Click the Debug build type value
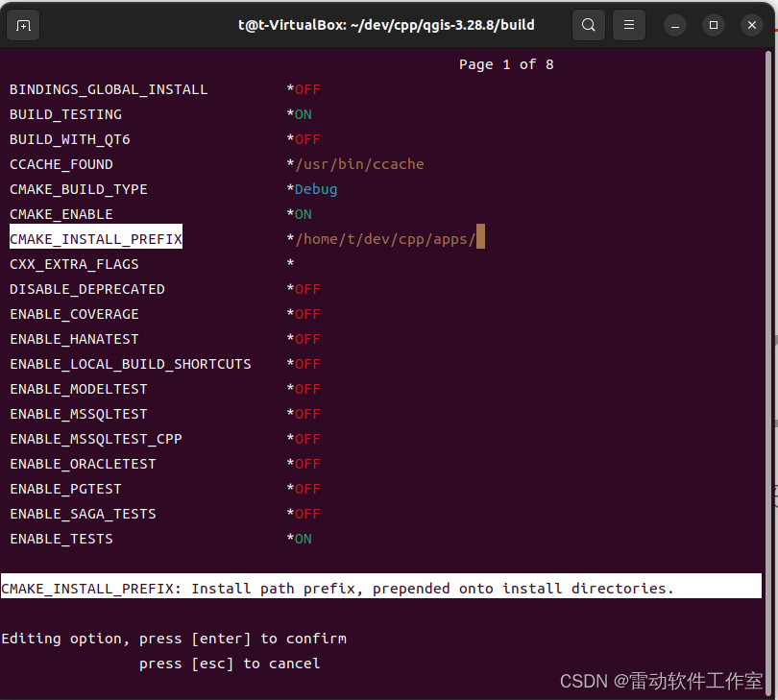Image resolution: width=778 pixels, height=700 pixels. (x=316, y=189)
